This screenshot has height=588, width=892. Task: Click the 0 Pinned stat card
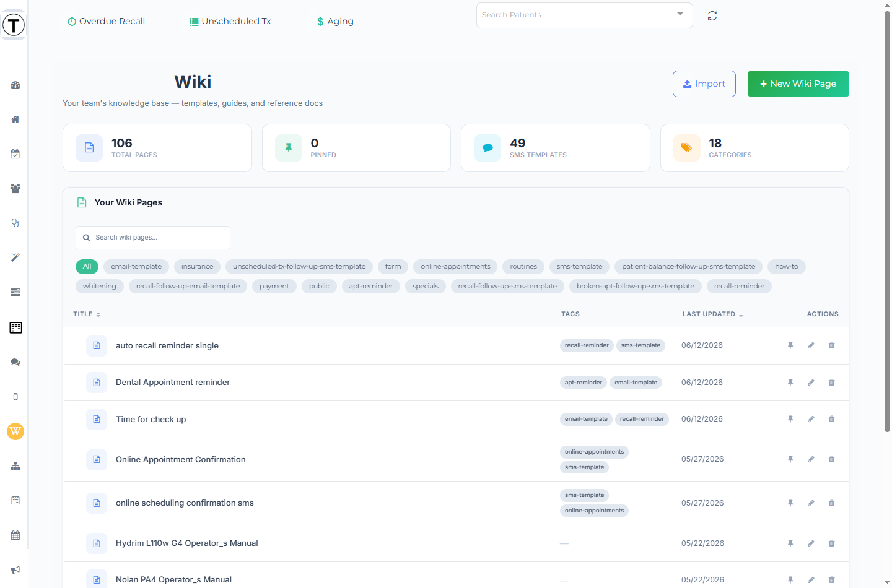point(356,148)
